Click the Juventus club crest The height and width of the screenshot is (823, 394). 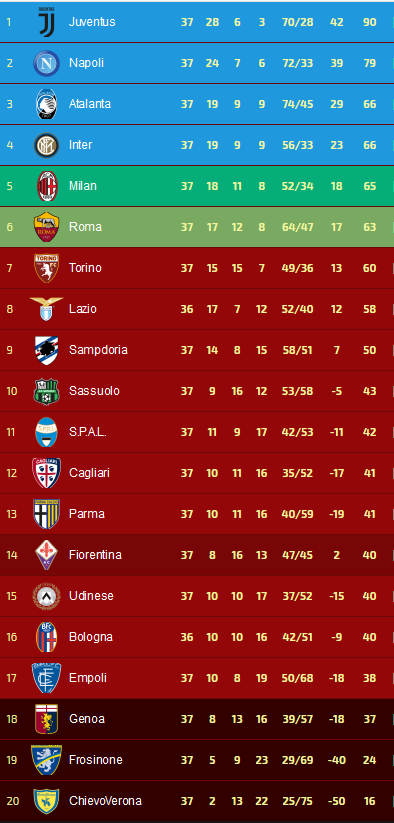47,22
